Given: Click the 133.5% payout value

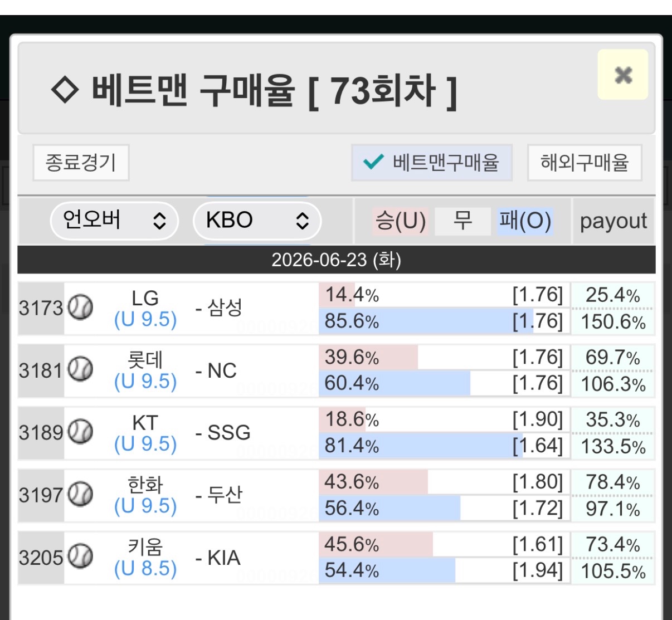Looking at the screenshot, I should pyautogui.click(x=613, y=447).
